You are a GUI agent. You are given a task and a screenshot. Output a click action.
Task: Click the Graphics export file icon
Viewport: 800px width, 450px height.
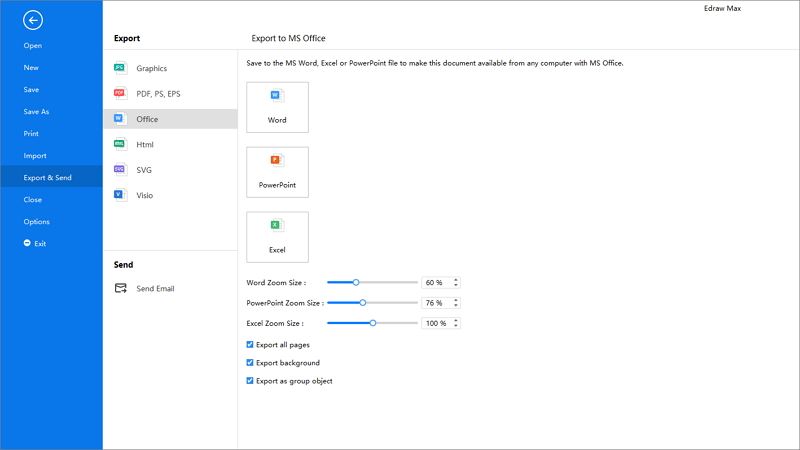pyautogui.click(x=120, y=68)
